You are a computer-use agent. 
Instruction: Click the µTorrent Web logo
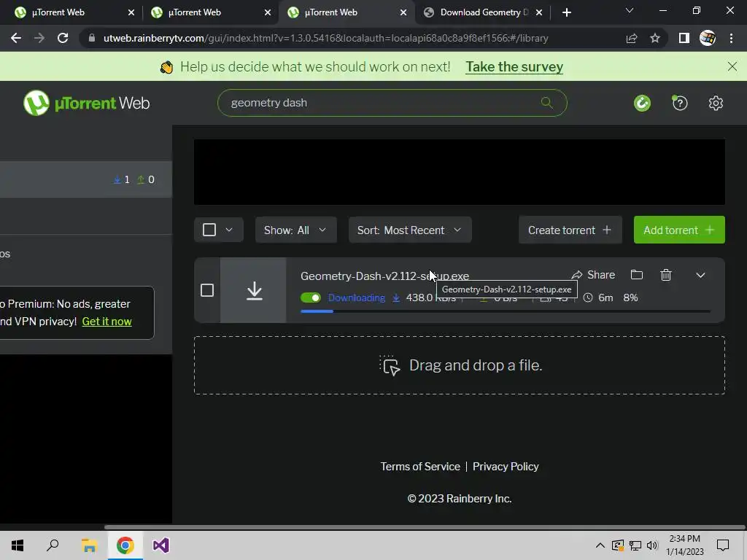tap(86, 103)
